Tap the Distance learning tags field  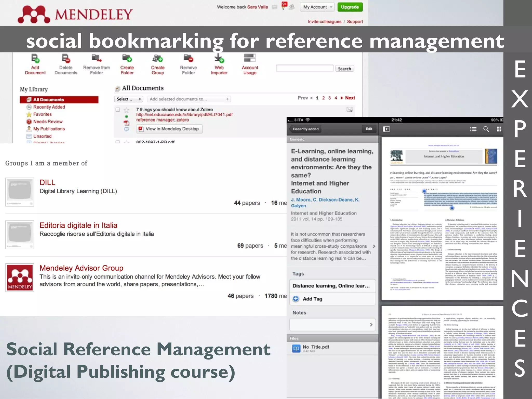(332, 286)
